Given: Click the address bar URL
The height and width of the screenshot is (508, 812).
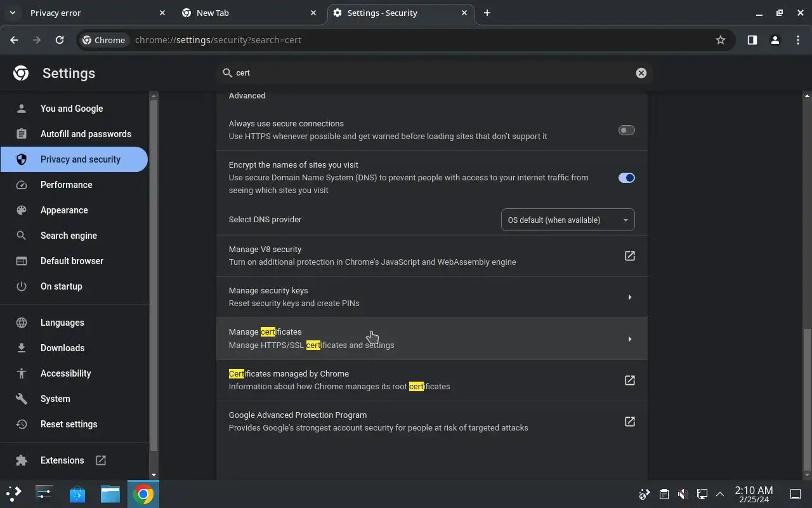Looking at the screenshot, I should pyautogui.click(x=218, y=40).
